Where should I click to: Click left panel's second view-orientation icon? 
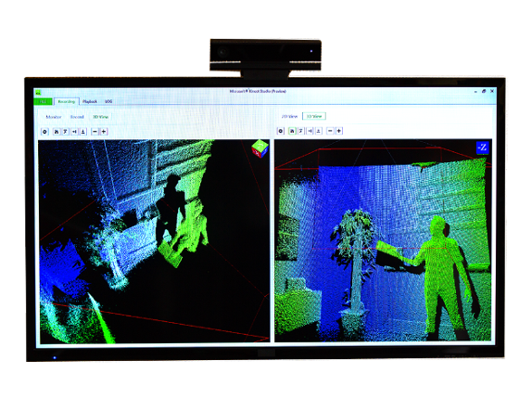pyautogui.click(x=65, y=132)
